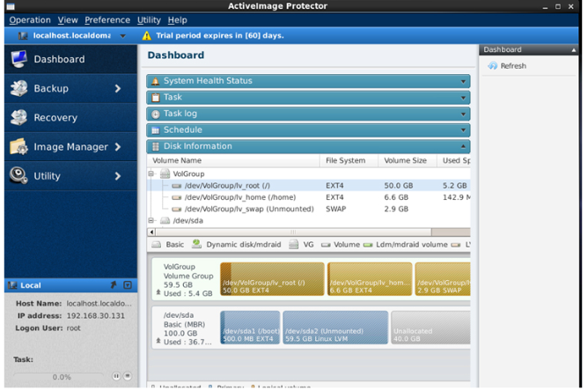This screenshot has height=391, width=588.
Task: Click the localhost host computer icon
Action: click(x=23, y=35)
